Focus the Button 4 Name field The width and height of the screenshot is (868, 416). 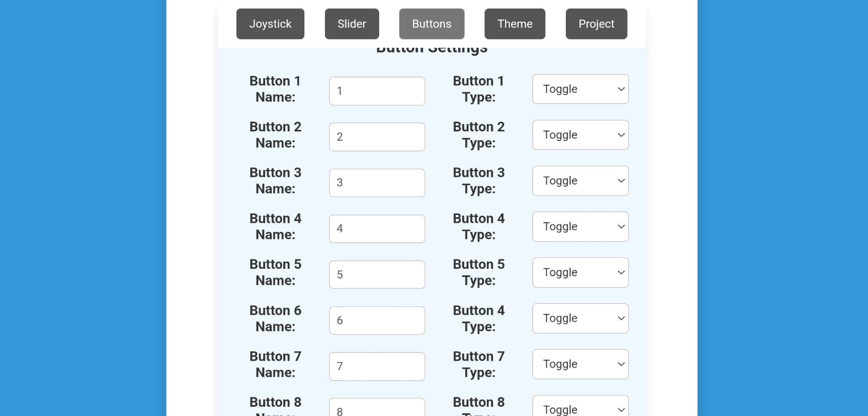click(376, 228)
